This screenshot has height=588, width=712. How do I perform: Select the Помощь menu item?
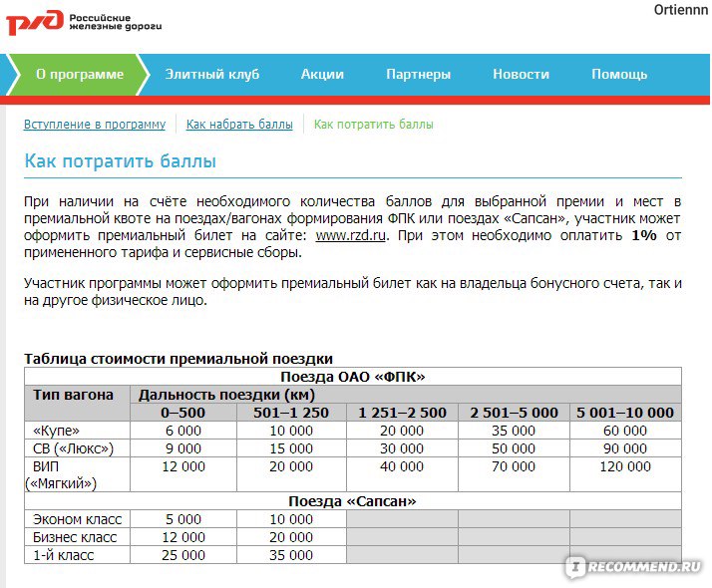point(619,74)
